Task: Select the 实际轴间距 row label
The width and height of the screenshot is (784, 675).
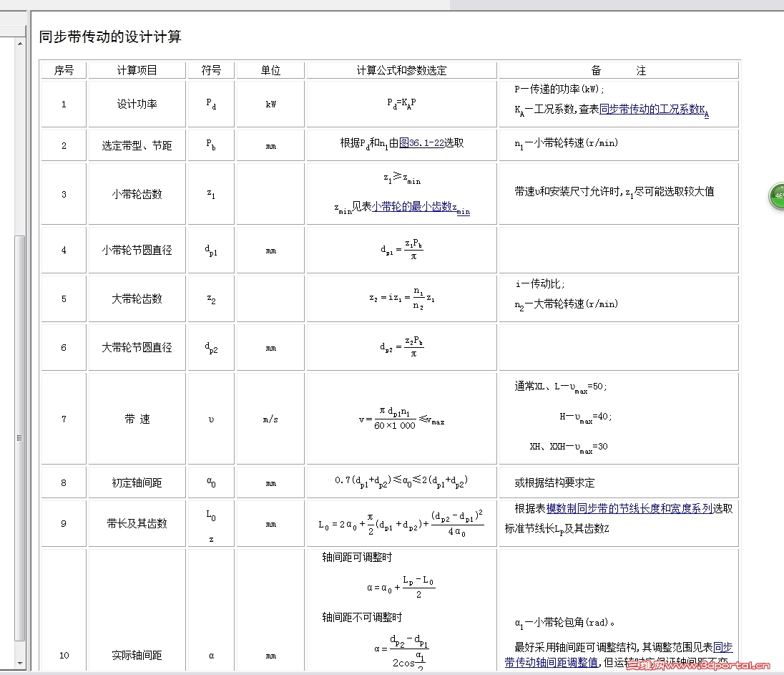Action: coord(136,655)
